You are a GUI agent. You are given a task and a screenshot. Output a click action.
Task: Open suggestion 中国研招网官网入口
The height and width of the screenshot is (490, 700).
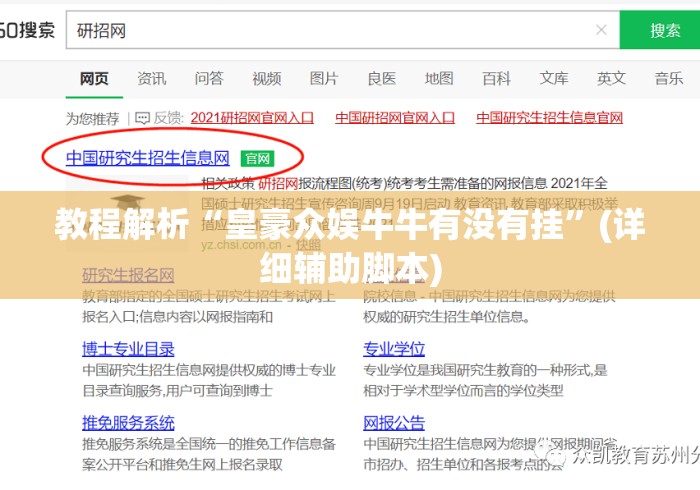(x=395, y=118)
